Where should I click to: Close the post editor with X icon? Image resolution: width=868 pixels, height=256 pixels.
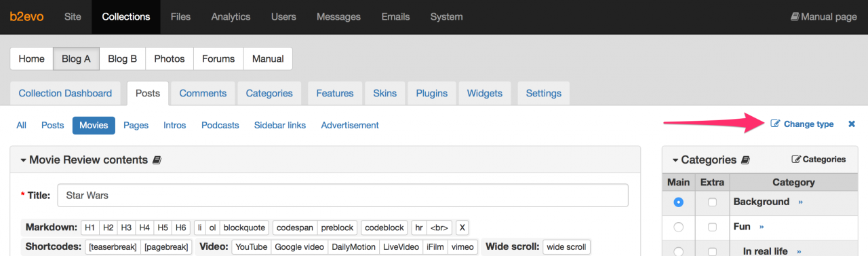(852, 124)
